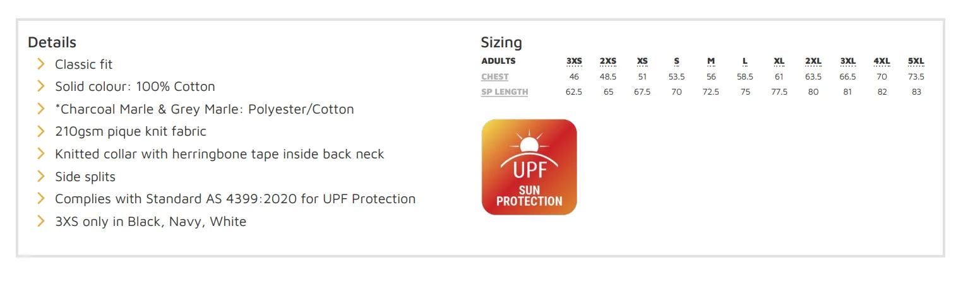Viewport: 980px width, 284px height.
Task: Click the chevron beside Knitted collar line
Action: (41, 153)
